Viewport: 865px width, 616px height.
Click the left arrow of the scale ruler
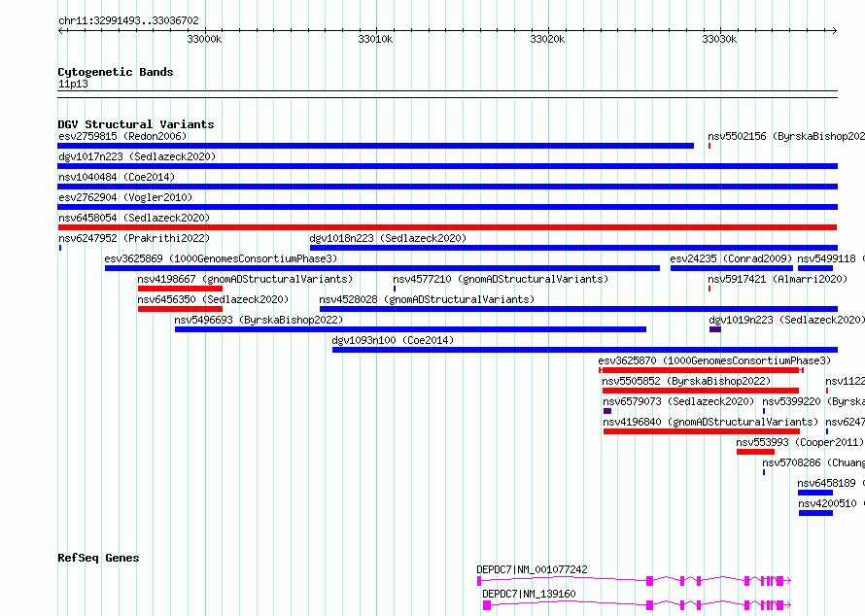(x=61, y=31)
